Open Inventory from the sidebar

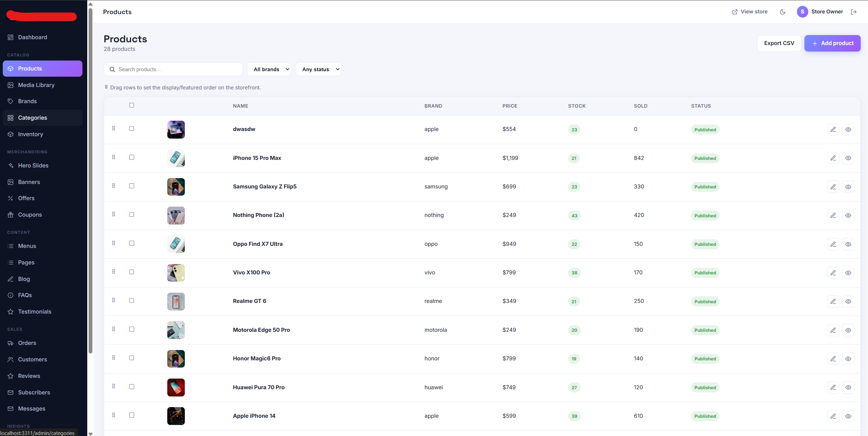pos(43,134)
